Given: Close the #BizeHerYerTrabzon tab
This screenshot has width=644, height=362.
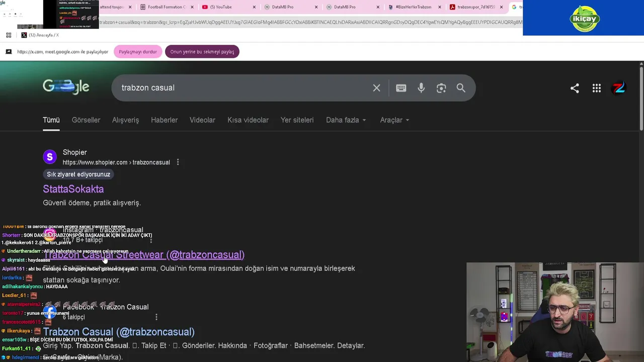Looking at the screenshot, I should click(x=439, y=7).
